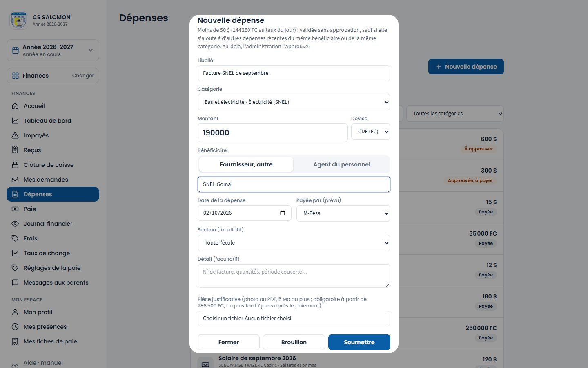Click the beneficiary name field containing SNEL Goma
Screen dimensions: 588x368
pyautogui.click(x=294, y=184)
